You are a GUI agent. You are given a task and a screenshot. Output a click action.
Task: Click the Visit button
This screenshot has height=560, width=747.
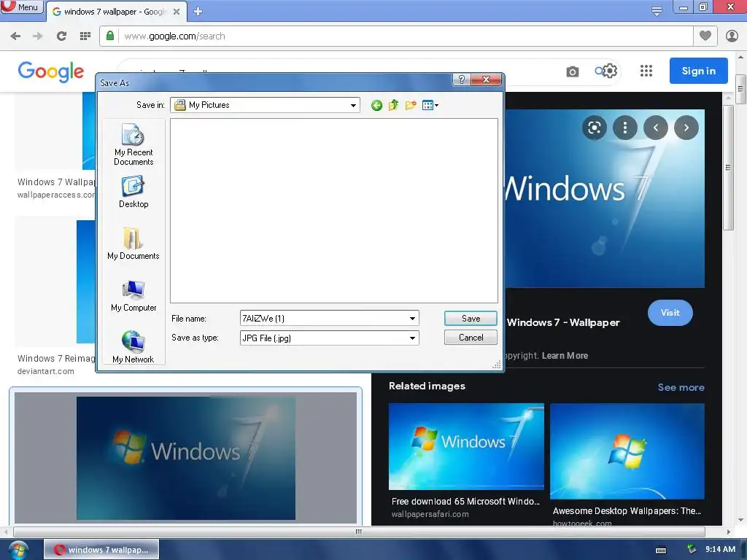670,313
